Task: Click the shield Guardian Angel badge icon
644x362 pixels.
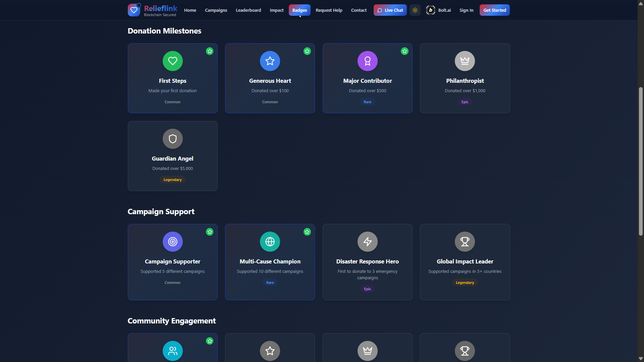Action: point(172,139)
